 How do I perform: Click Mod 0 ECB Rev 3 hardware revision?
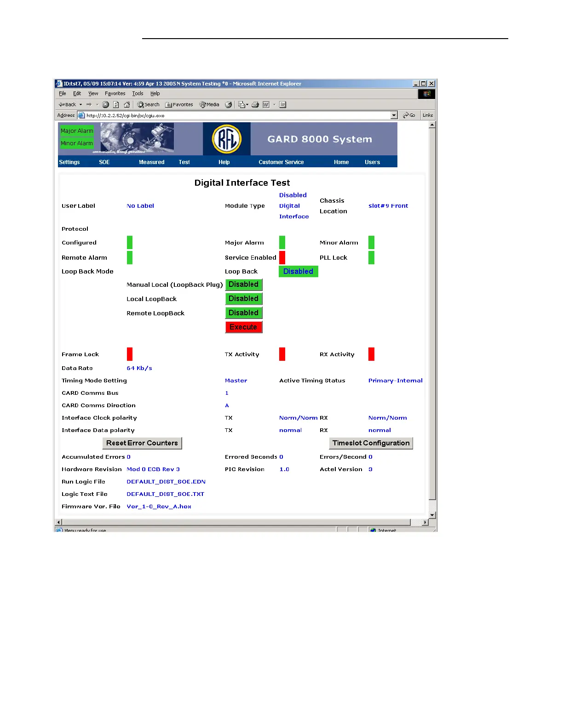tap(153, 469)
